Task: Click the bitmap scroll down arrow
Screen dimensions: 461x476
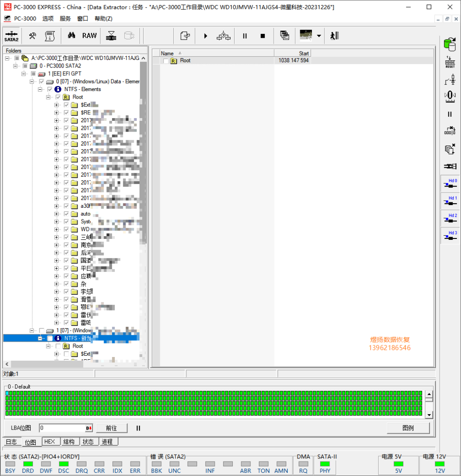Action: tap(429, 415)
